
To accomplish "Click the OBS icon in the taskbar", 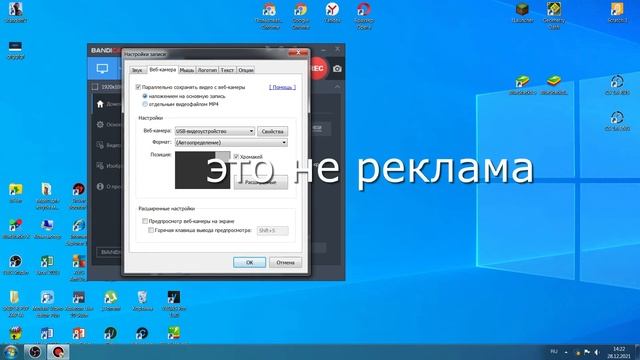I will click(x=35, y=352).
